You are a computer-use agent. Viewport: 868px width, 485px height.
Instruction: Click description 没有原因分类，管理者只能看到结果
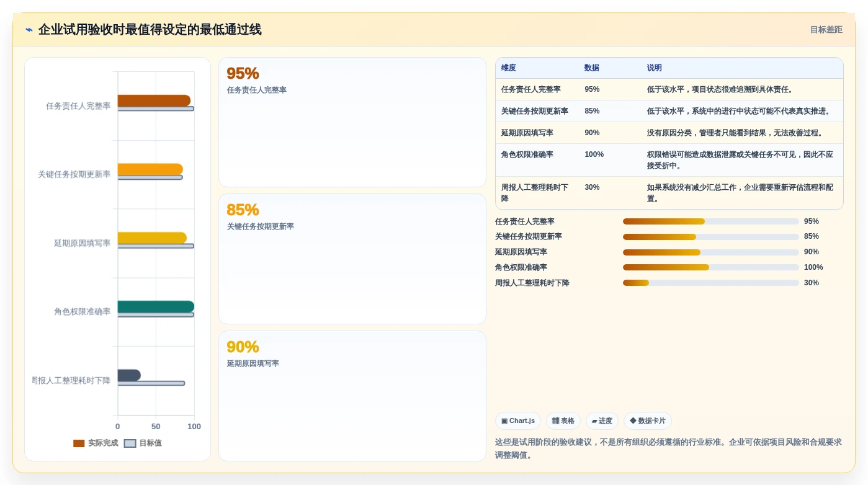(x=735, y=133)
